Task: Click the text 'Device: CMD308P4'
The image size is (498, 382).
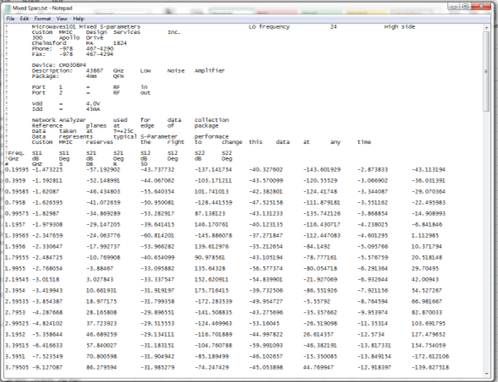Action: [59, 65]
